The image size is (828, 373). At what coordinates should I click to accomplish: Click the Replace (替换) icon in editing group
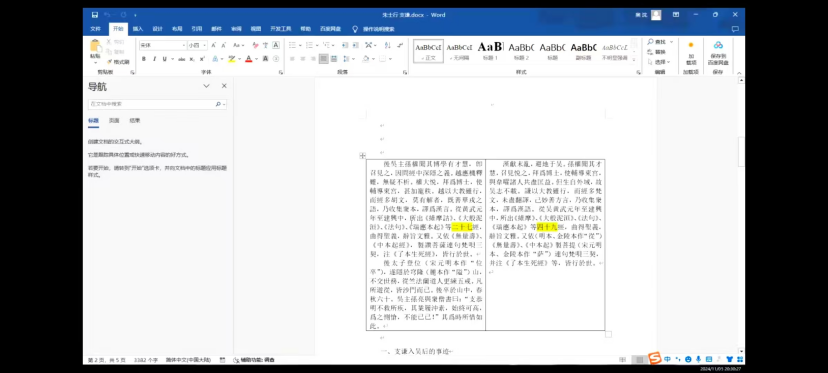click(x=651, y=52)
